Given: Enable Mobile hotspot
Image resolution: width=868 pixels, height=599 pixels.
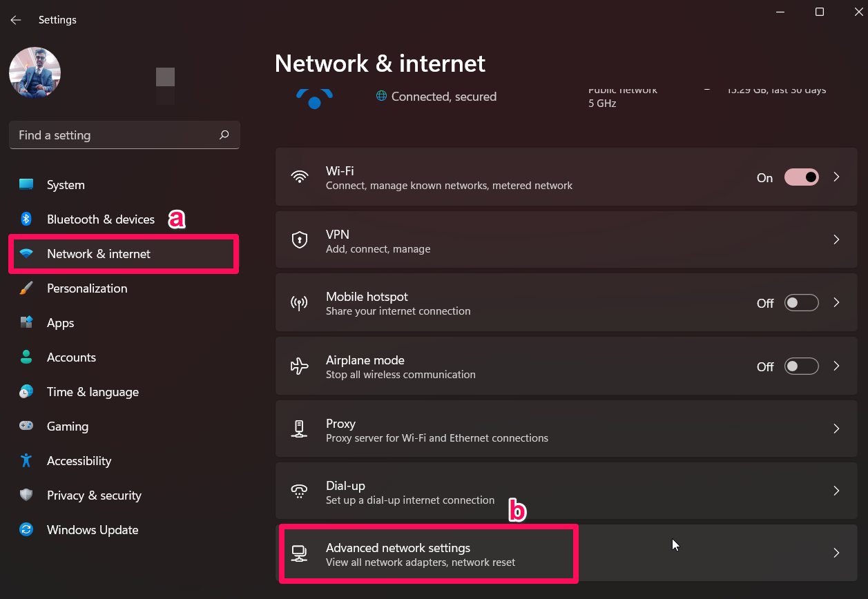Looking at the screenshot, I should click(x=801, y=302).
